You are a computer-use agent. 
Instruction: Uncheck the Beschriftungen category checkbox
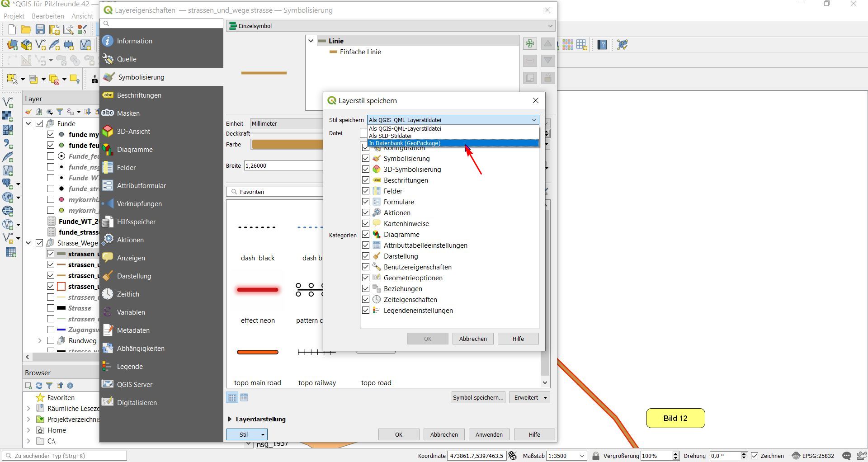pyautogui.click(x=366, y=180)
